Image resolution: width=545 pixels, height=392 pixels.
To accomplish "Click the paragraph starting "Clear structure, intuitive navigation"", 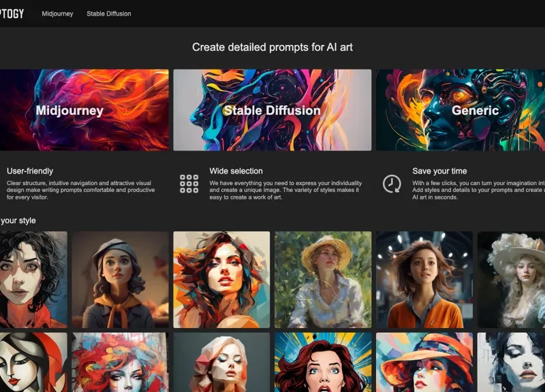I will point(80,190).
